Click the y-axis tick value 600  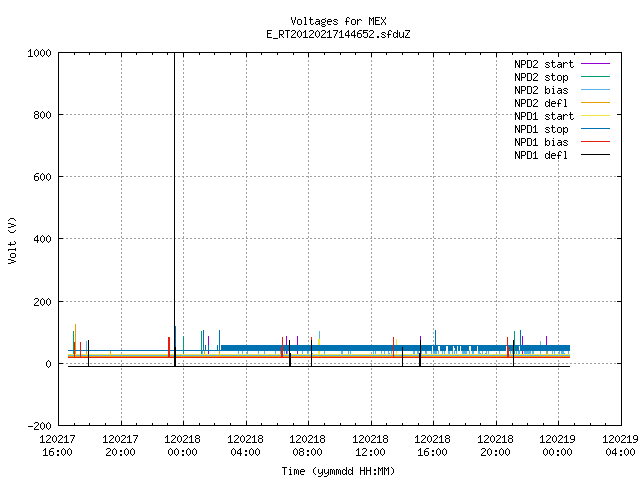point(42,177)
